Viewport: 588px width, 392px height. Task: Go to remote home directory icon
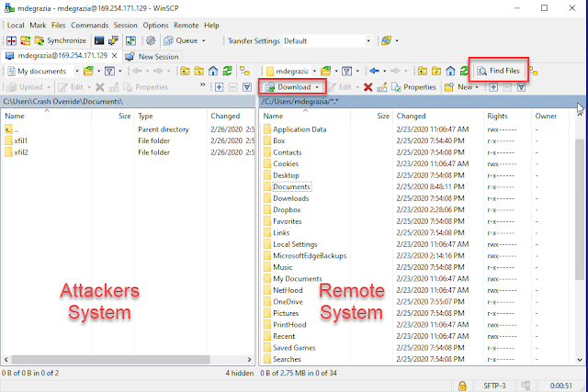450,71
